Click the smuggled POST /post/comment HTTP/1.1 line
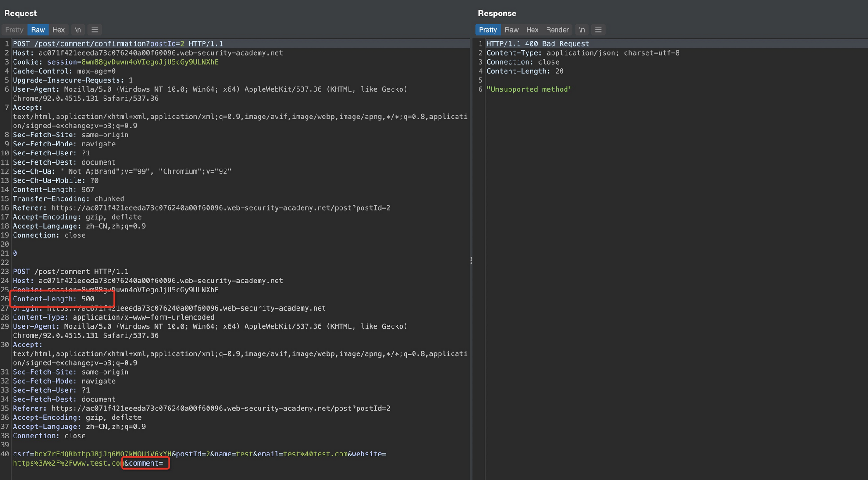Image resolution: width=868 pixels, height=480 pixels. pyautogui.click(x=71, y=272)
